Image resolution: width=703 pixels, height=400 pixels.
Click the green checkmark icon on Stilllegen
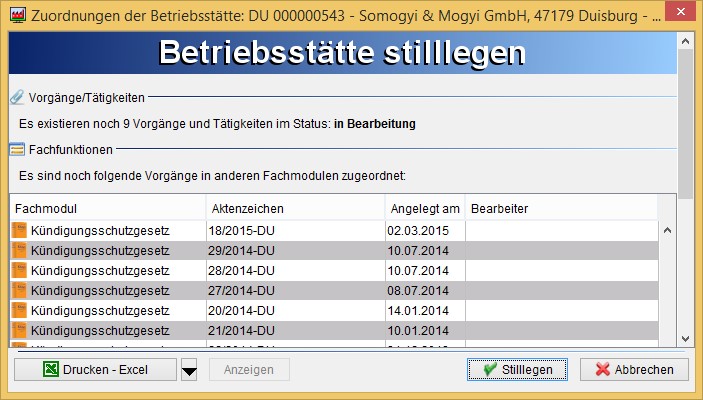pos(490,370)
